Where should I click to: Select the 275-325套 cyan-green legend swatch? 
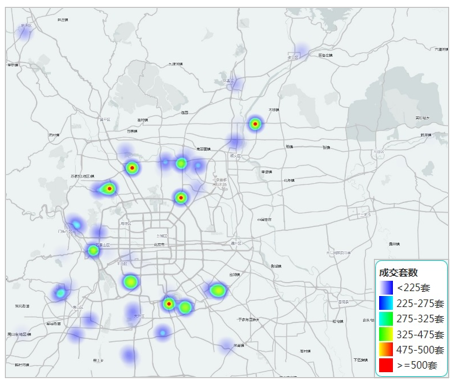tap(386, 319)
